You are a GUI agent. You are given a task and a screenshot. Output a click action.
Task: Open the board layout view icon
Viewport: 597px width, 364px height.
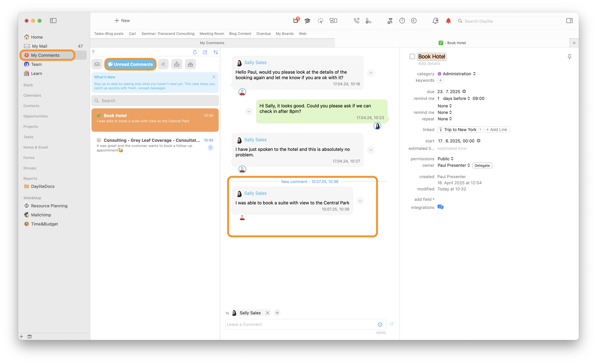click(333, 21)
